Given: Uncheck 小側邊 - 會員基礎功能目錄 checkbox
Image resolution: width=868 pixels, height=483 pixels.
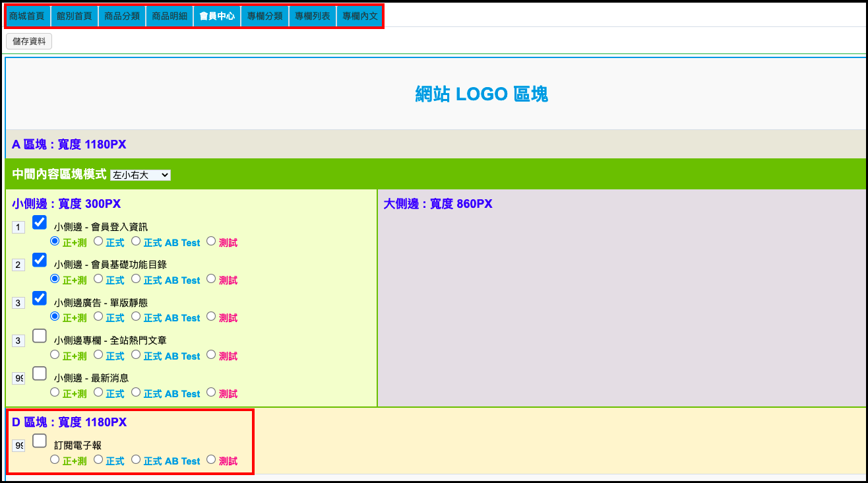Looking at the screenshot, I should 40,260.
